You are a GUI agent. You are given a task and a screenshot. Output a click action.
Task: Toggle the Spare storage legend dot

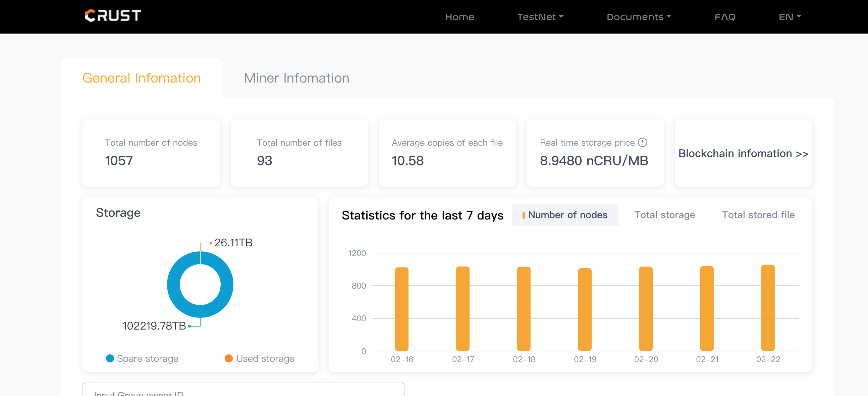coord(110,358)
